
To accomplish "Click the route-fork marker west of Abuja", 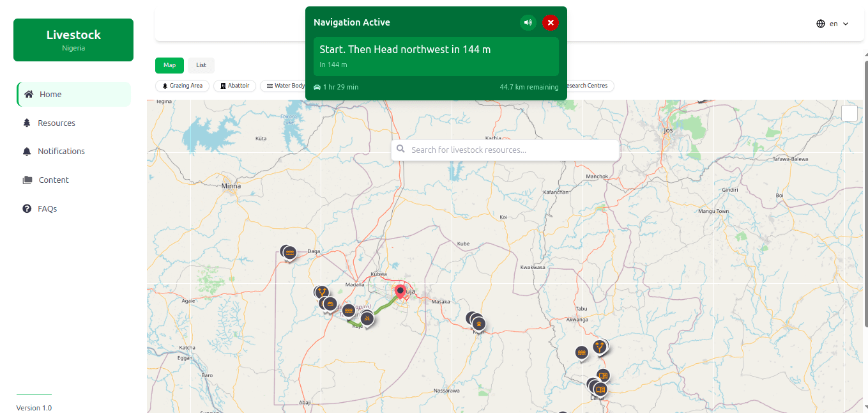I will click(321, 292).
